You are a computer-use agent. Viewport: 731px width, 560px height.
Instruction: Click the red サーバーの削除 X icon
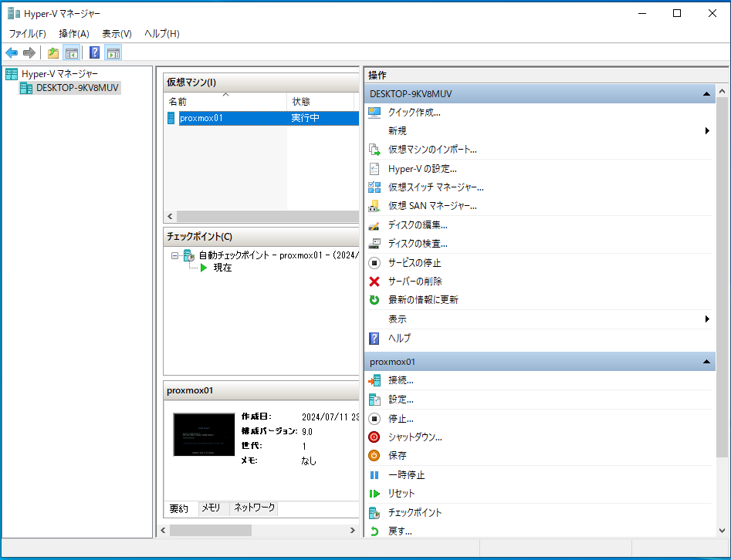pos(375,282)
